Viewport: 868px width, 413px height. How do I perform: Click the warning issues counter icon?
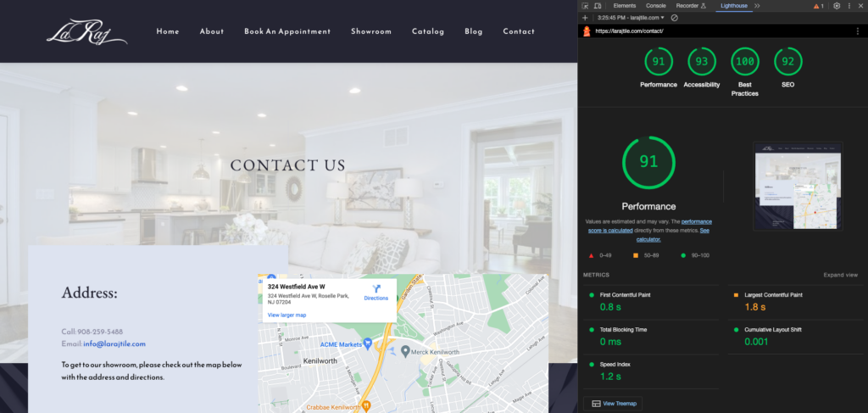click(x=819, y=6)
